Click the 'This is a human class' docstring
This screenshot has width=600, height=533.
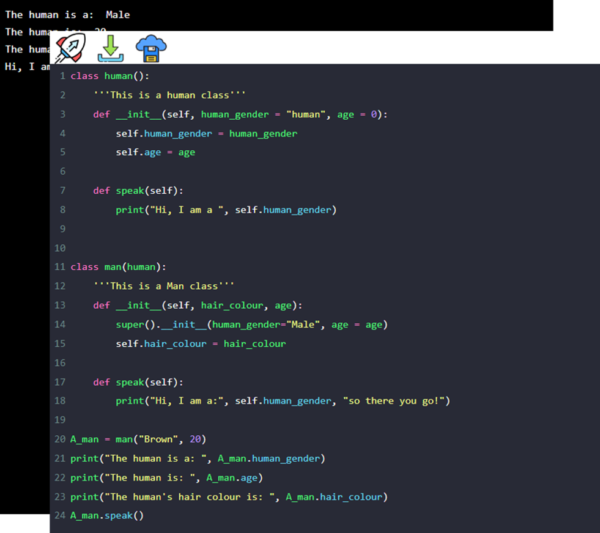point(169,95)
